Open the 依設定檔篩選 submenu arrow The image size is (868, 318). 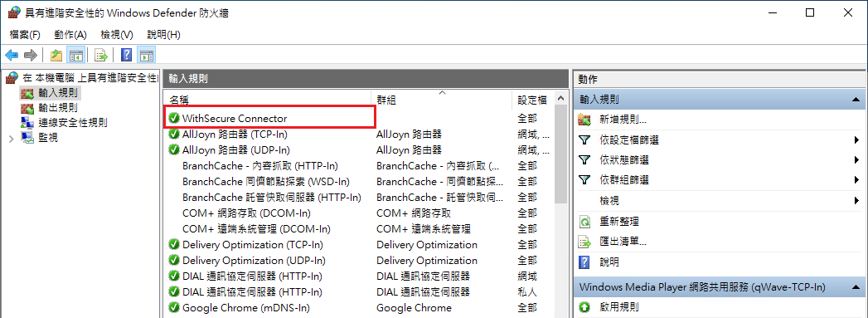click(856, 140)
